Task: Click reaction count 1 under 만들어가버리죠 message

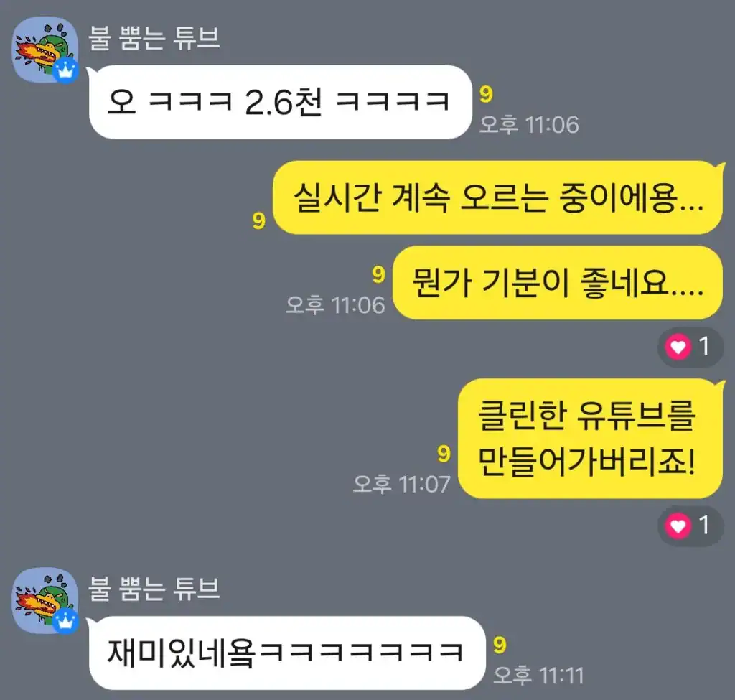Action: (x=703, y=525)
